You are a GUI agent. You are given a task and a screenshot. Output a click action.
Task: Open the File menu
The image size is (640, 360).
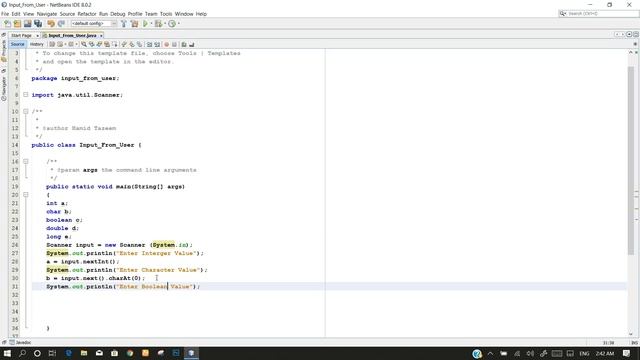click(x=5, y=14)
